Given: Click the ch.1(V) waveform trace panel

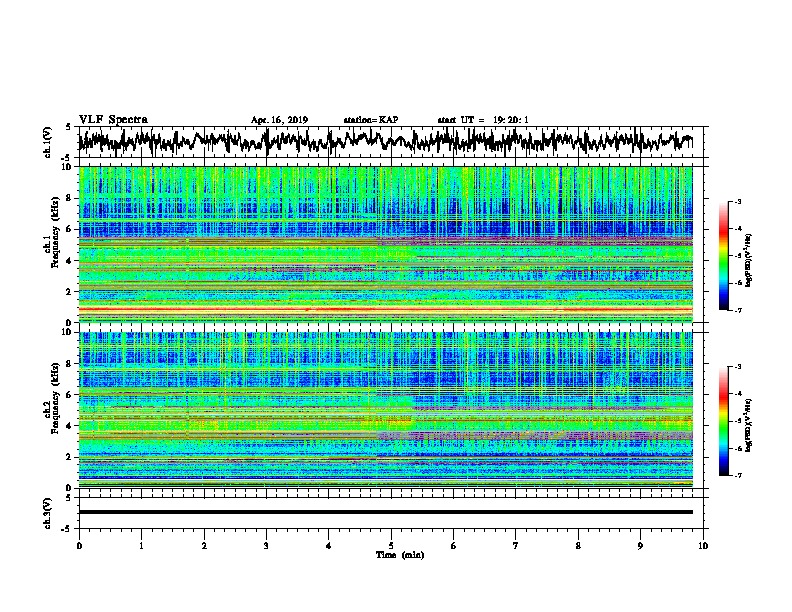Looking at the screenshot, I should pyautogui.click(x=391, y=142).
